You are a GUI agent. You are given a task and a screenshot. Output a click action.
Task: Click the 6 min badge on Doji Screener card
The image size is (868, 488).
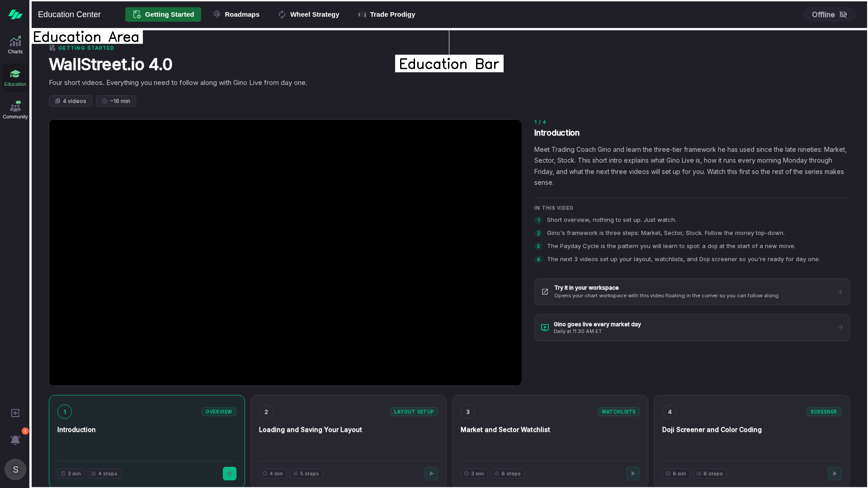click(676, 474)
